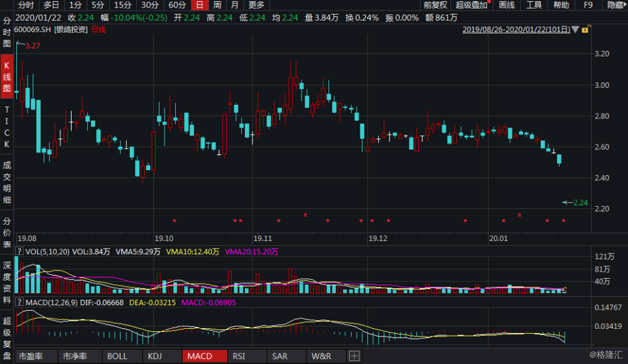
Task: Click the help icon beside MACD(12,26,9)
Action: pos(20,304)
